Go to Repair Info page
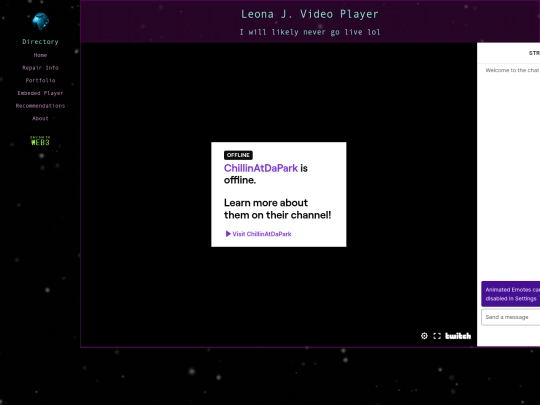 pos(40,68)
